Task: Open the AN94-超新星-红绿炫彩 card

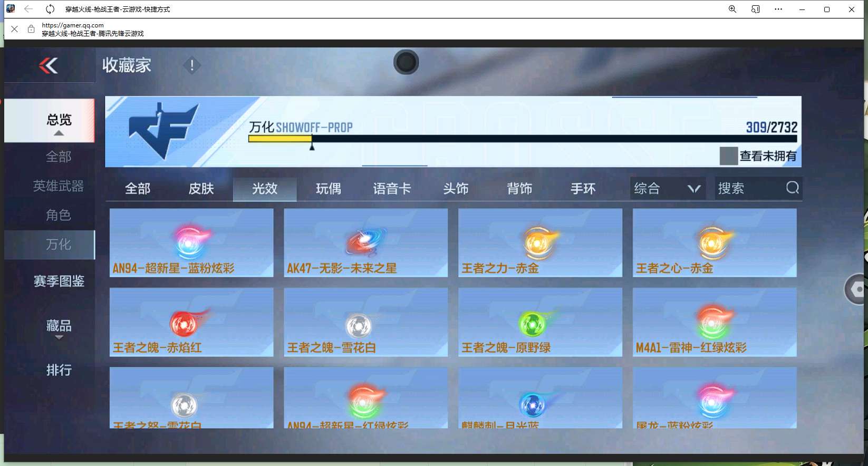Action: 366,397
